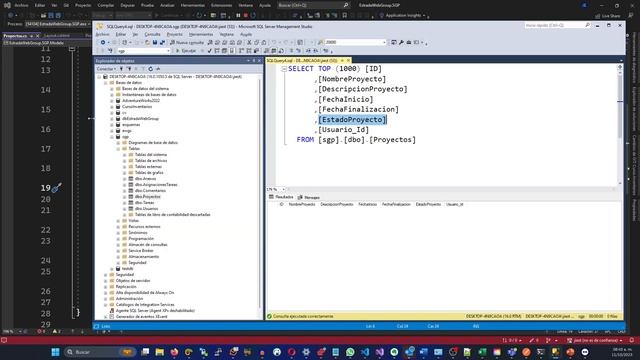Open the Proyecto menu in SSMS
This screenshot has width=640, height=360.
pos(174,35)
